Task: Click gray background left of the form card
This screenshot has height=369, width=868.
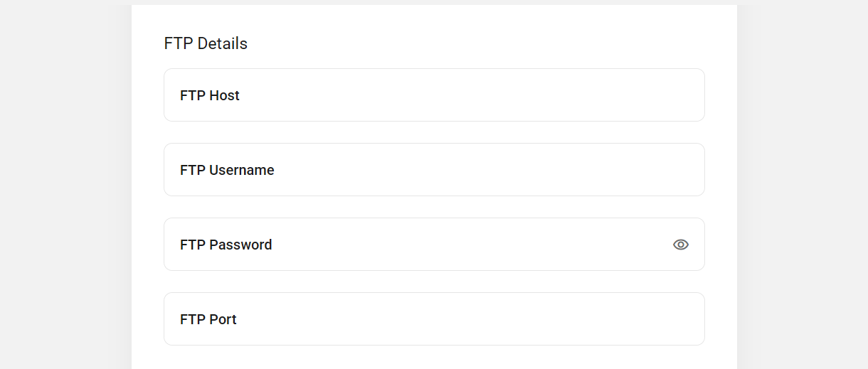Action: point(65,185)
